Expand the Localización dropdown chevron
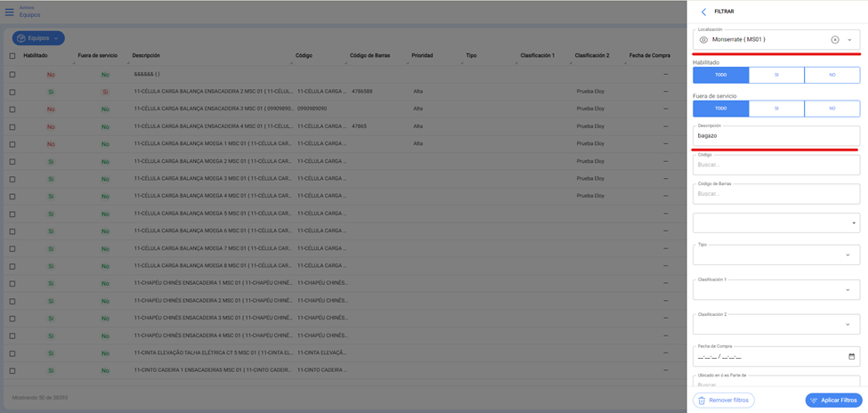Image resolution: width=868 pixels, height=413 pixels. point(849,40)
